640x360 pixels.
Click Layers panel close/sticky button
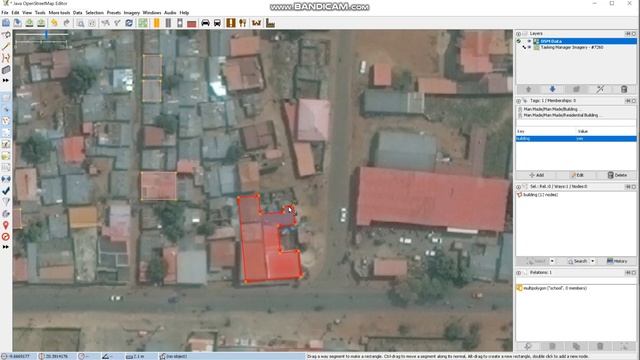pos(634,33)
